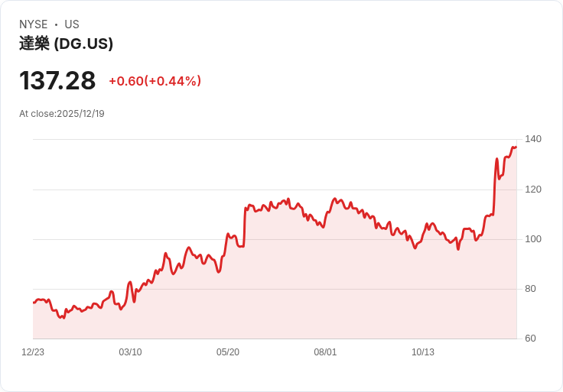The image size is (563, 392).
Task: Select the 08/01 date on the x-axis
Action: point(325,352)
